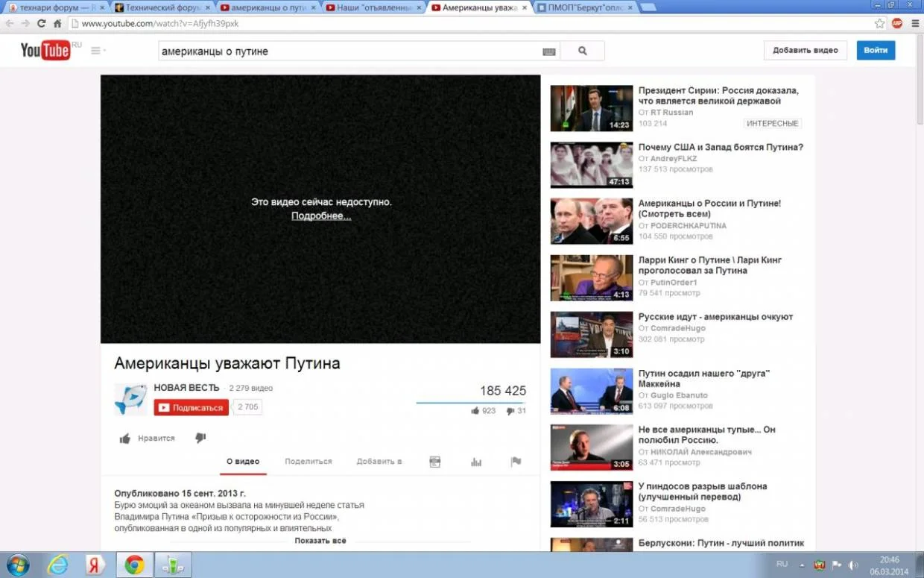Click the AdBlock extension icon

897,23
